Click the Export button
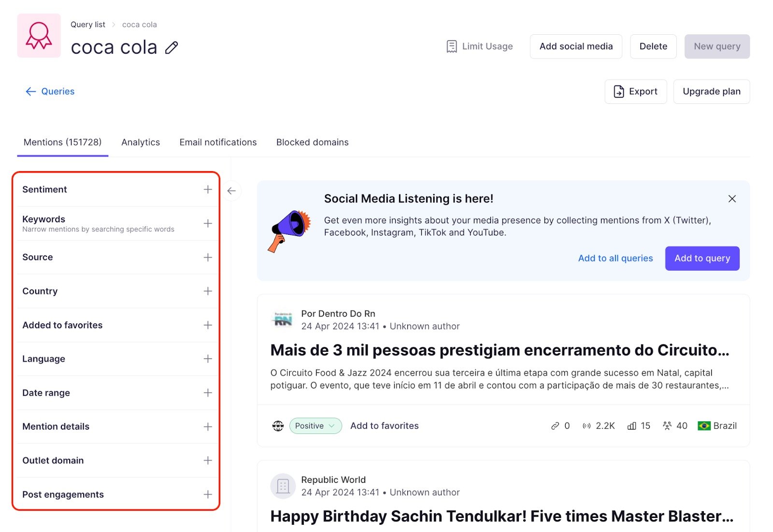773x532 pixels. pos(635,91)
